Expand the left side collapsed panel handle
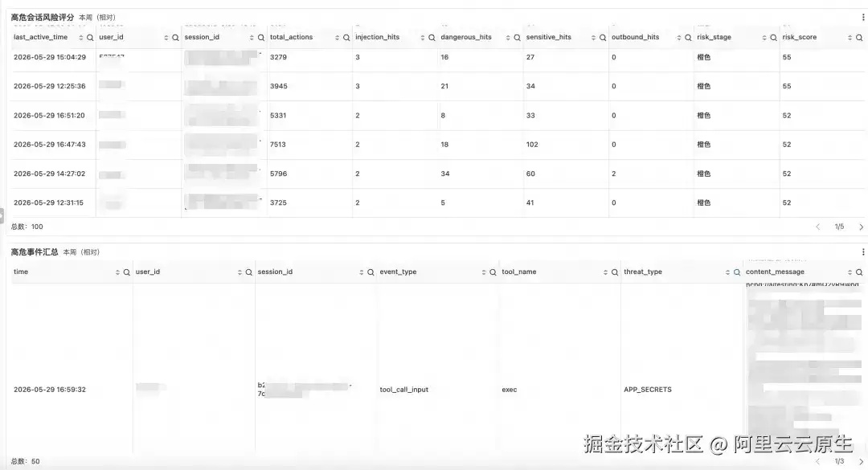868x470 pixels. point(2,216)
